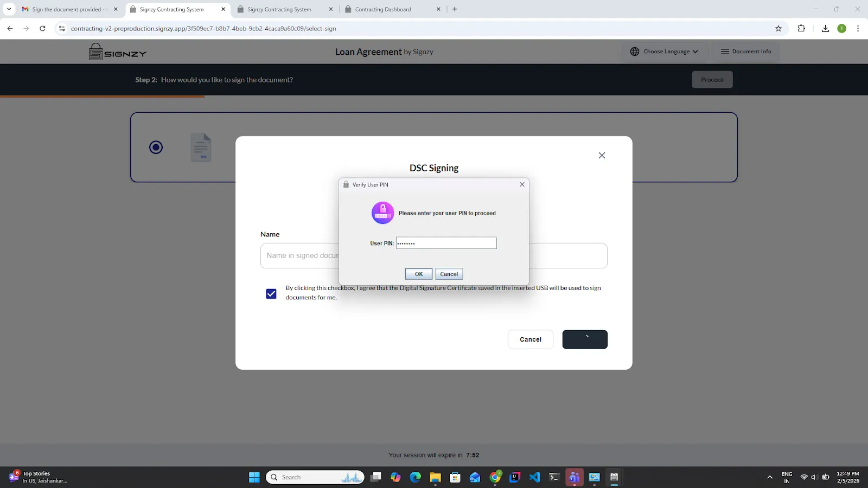Click the DSC document icon
The image size is (868, 488).
tap(201, 147)
